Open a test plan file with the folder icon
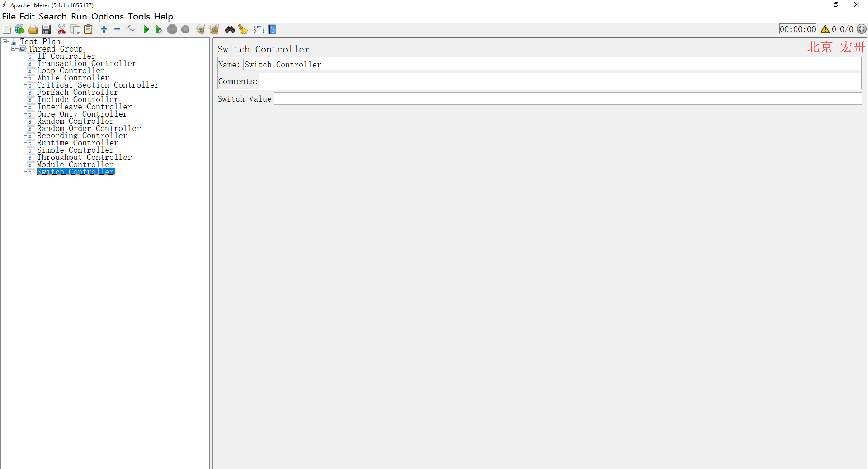The image size is (868, 469). (33, 29)
